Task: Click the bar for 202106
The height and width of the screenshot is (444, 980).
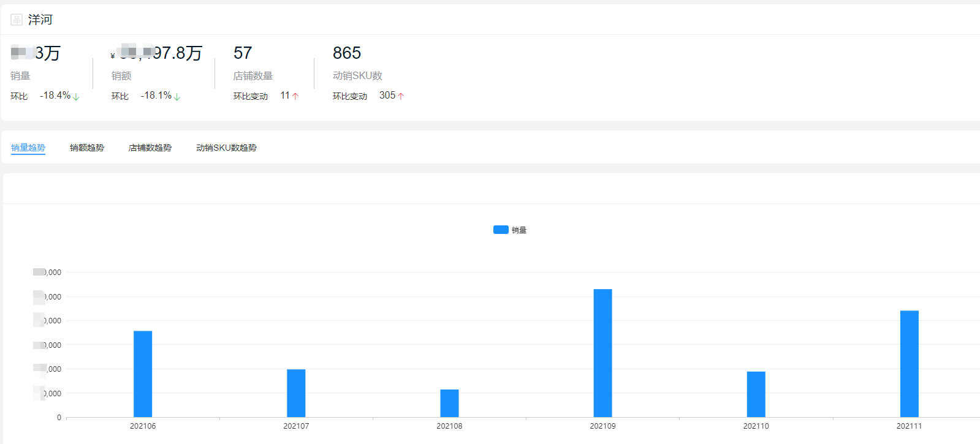Action: 143,374
